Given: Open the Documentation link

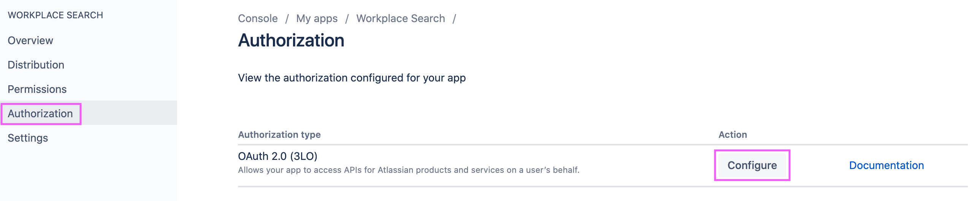Looking at the screenshot, I should (886, 165).
